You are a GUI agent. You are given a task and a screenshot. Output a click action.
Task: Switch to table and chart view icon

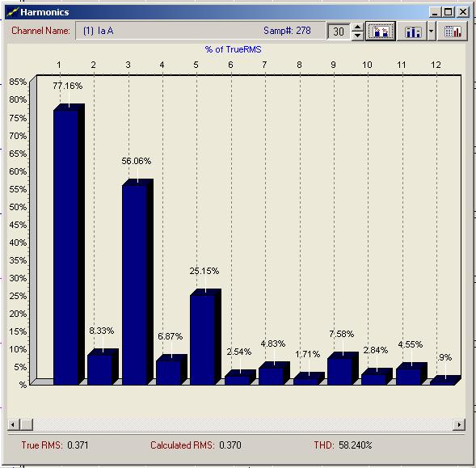click(452, 31)
